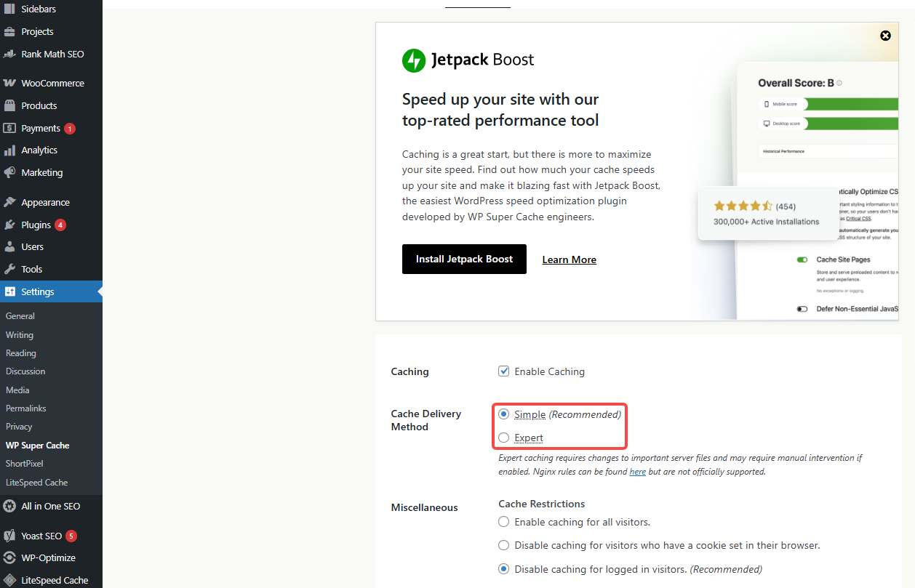The height and width of the screenshot is (588, 915).
Task: Dismiss the Jetpack Boost banner
Action: coord(885,36)
